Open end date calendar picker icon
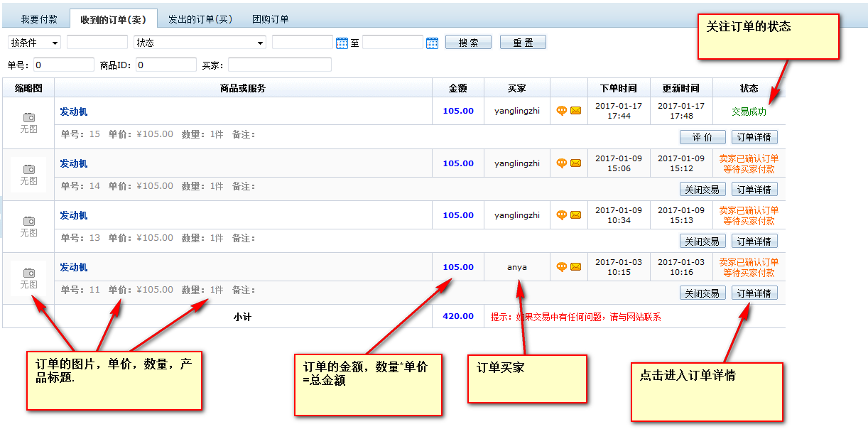Image resolution: width=868 pixels, height=434 pixels. [432, 43]
